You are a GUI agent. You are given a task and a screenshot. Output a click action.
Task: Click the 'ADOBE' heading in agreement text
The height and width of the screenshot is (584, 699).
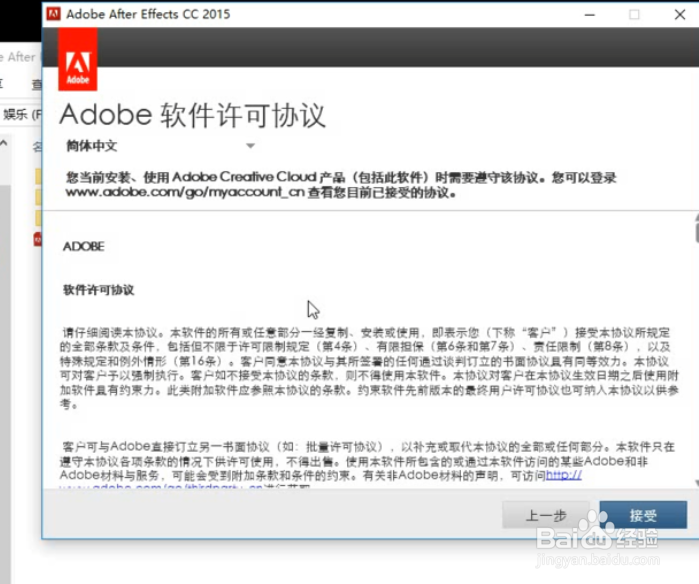click(83, 247)
